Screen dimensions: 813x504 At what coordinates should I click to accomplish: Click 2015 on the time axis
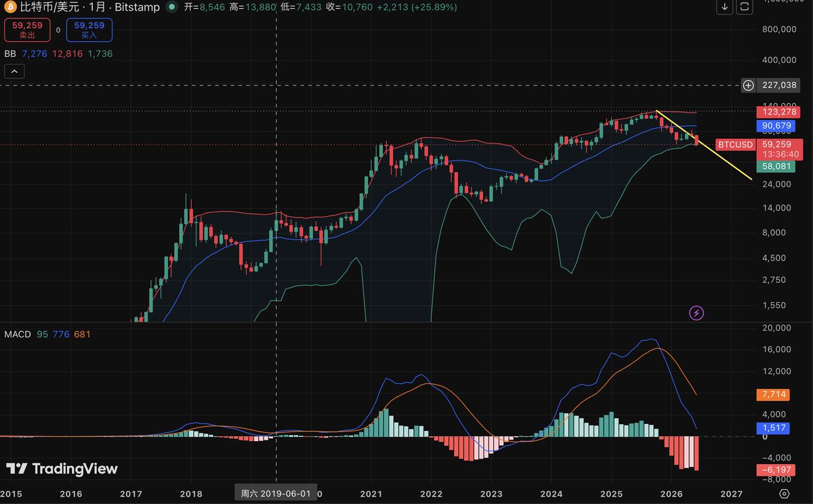12,494
